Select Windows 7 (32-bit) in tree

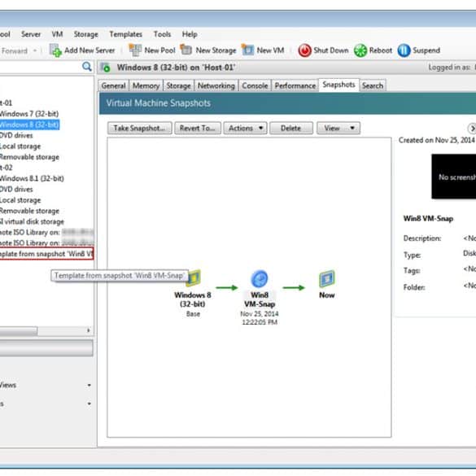29,114
